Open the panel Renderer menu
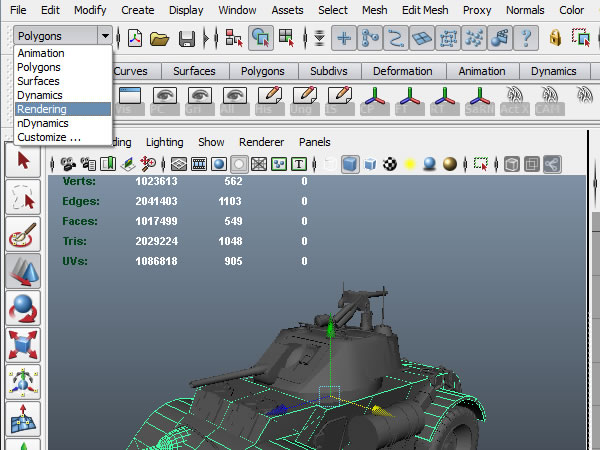Image resolution: width=600 pixels, height=450 pixels. 261,142
